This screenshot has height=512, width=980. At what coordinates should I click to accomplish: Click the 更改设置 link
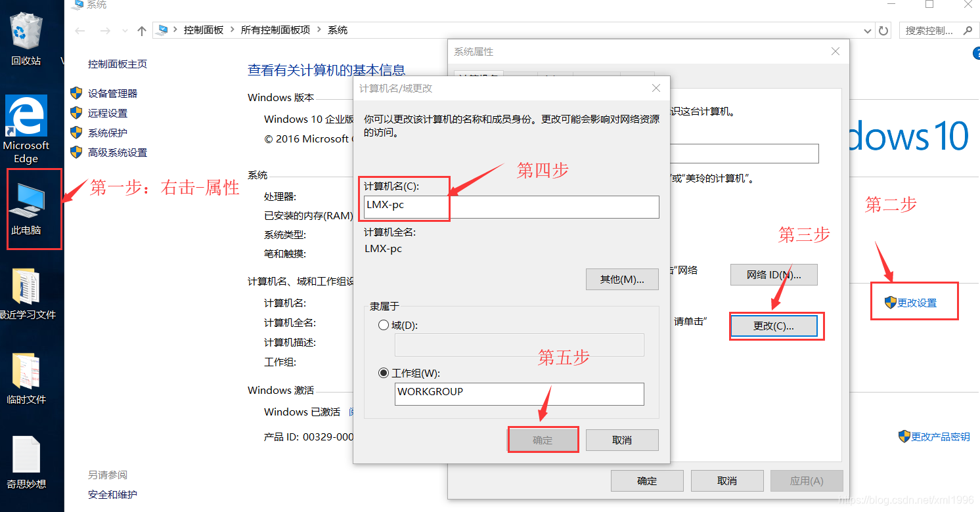pos(917,303)
